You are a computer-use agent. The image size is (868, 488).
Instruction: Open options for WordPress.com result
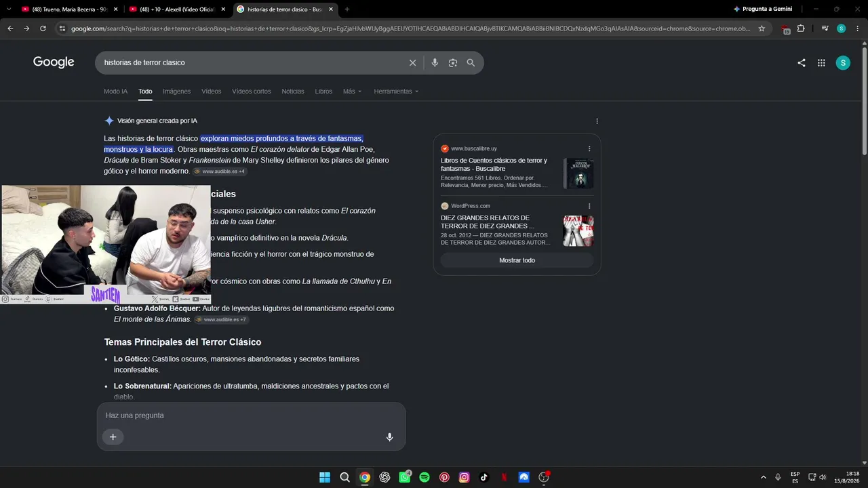coord(589,206)
